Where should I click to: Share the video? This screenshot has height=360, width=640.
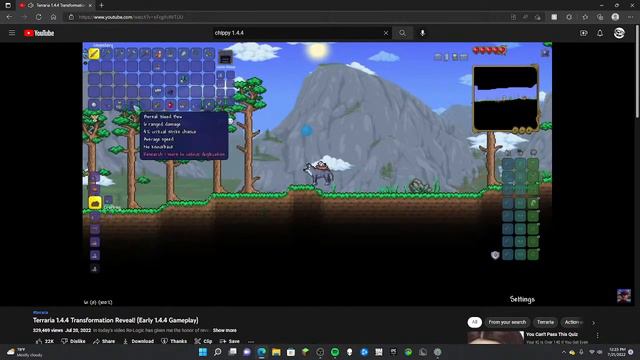point(104,341)
